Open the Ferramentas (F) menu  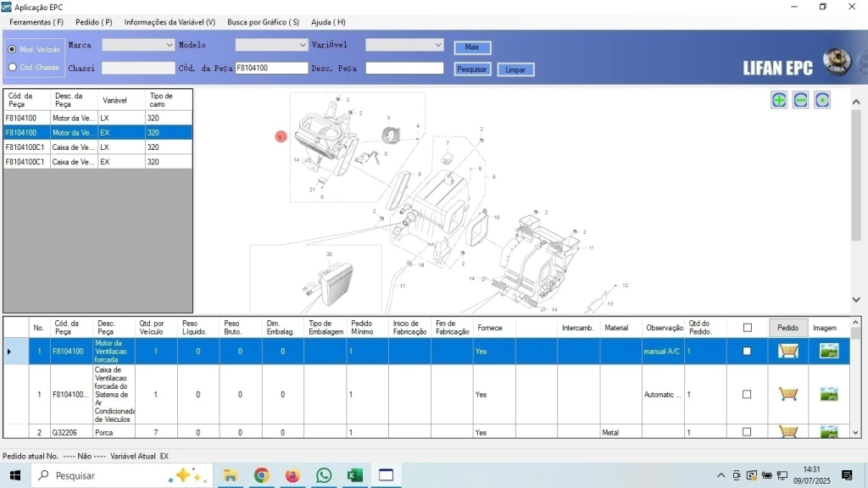(x=36, y=22)
